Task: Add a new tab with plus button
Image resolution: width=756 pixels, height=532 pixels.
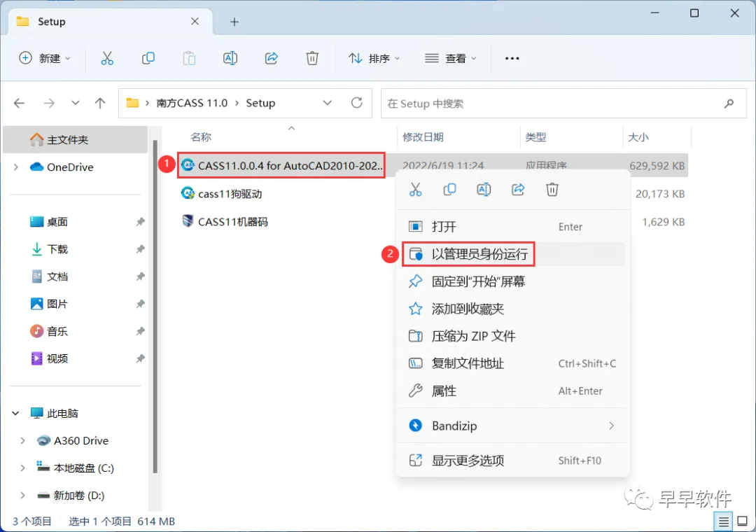Action: pyautogui.click(x=234, y=22)
